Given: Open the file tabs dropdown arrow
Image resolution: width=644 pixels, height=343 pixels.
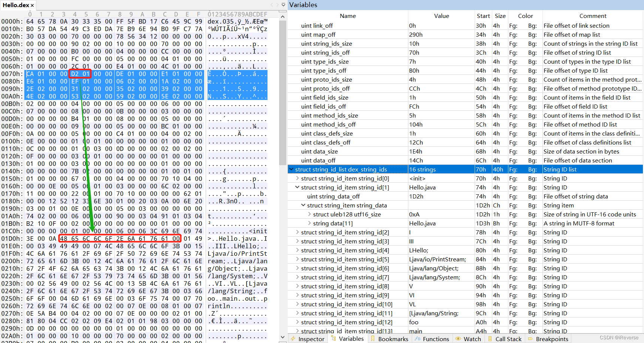Looking at the screenshot, I should tap(284, 5).
